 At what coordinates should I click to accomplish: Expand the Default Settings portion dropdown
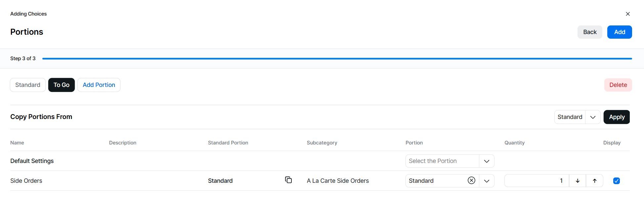click(x=487, y=161)
